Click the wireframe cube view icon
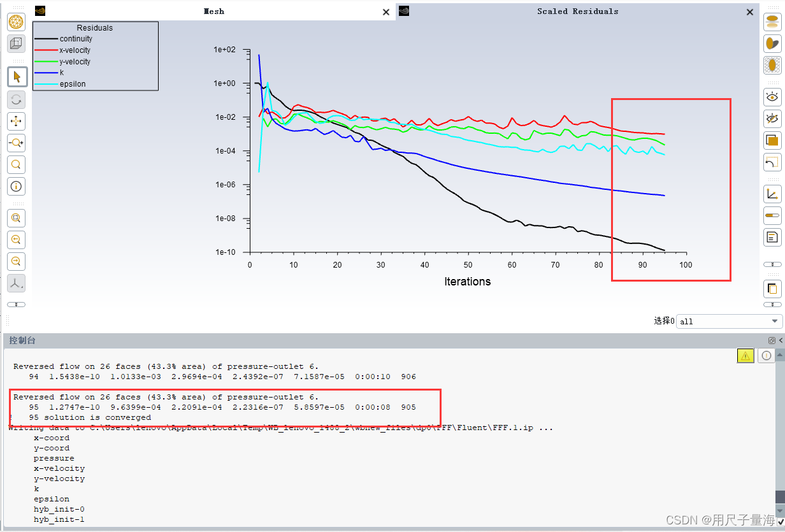The image size is (785, 532). (x=16, y=43)
